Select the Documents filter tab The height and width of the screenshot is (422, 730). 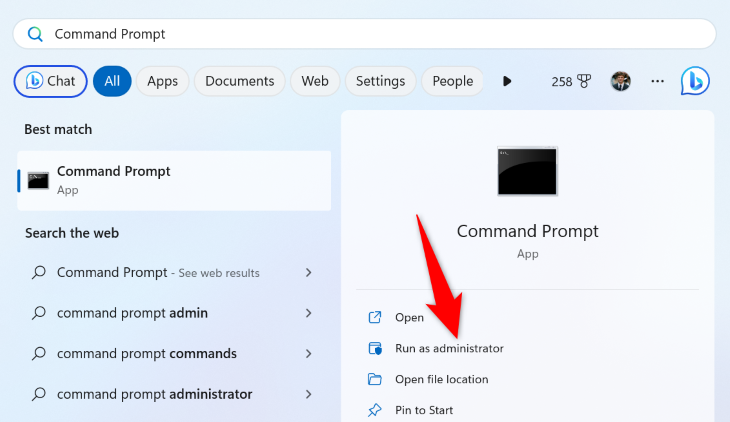coord(239,81)
